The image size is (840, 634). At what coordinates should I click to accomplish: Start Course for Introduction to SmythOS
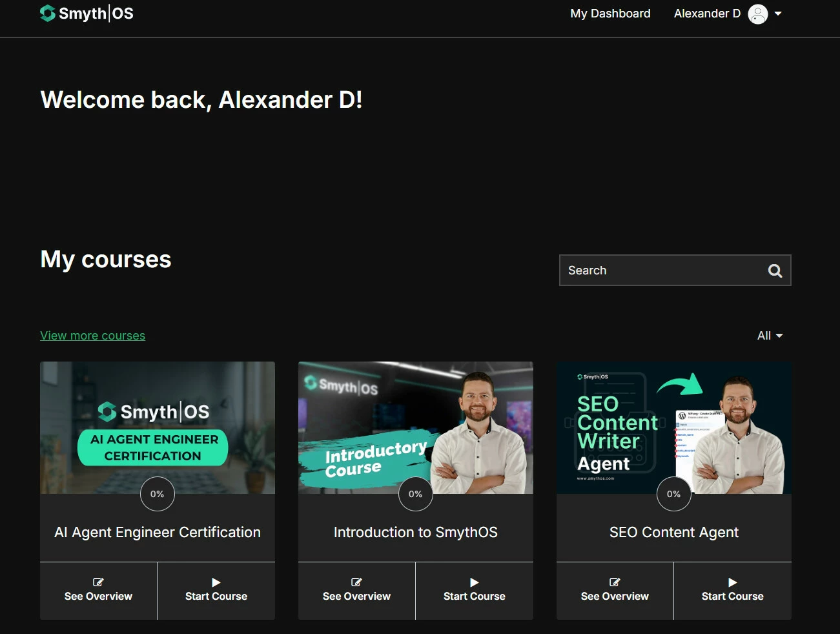coord(475,591)
